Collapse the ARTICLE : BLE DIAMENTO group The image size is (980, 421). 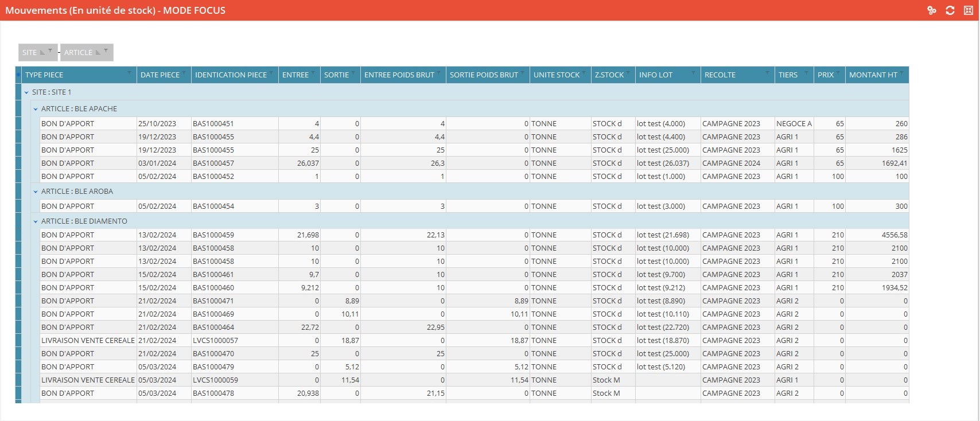pyautogui.click(x=36, y=221)
